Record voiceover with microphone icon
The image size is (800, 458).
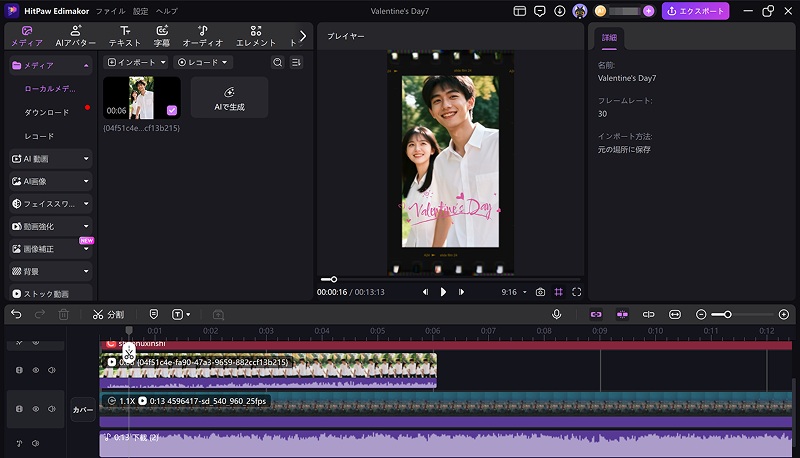[x=557, y=314]
